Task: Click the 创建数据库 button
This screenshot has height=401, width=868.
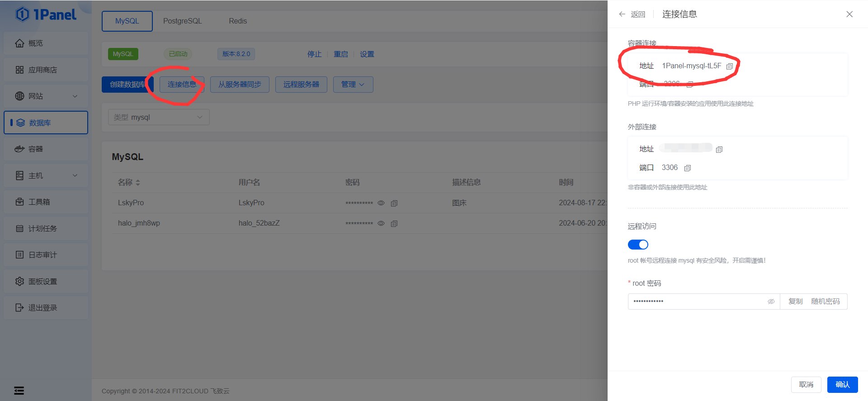Action: [127, 85]
